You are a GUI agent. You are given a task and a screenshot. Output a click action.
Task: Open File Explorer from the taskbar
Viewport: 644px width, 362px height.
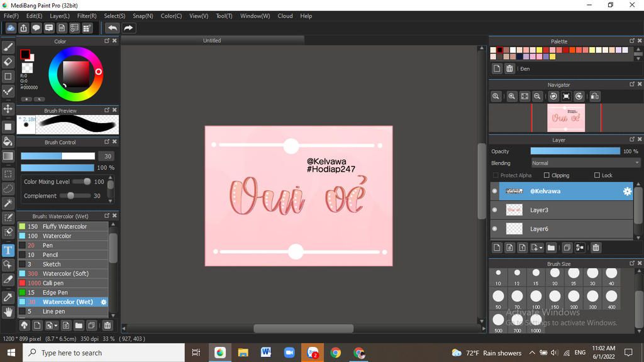coord(243,353)
